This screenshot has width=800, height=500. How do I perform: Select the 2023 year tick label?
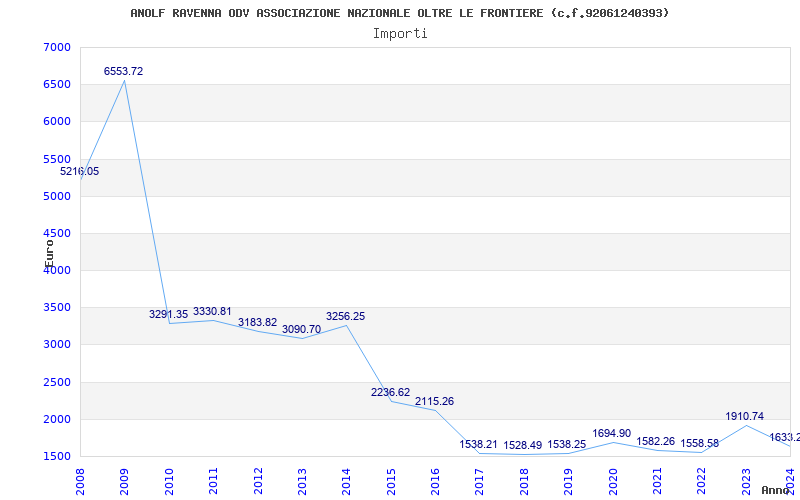(x=746, y=479)
